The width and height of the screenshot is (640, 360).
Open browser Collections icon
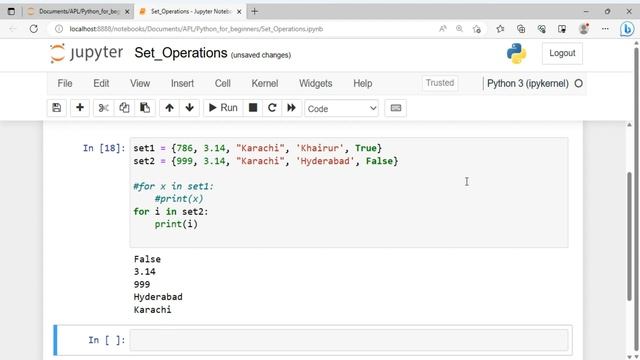click(521, 29)
